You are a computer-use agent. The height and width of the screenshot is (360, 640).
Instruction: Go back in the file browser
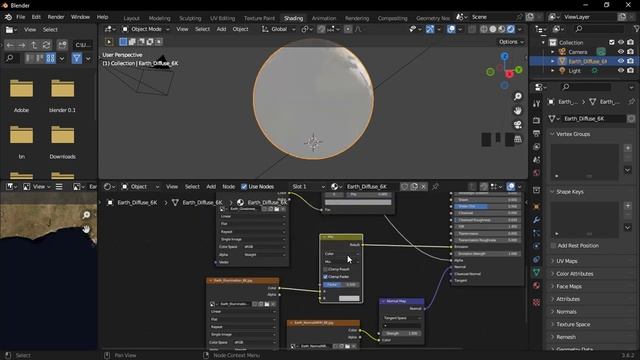(10, 45)
